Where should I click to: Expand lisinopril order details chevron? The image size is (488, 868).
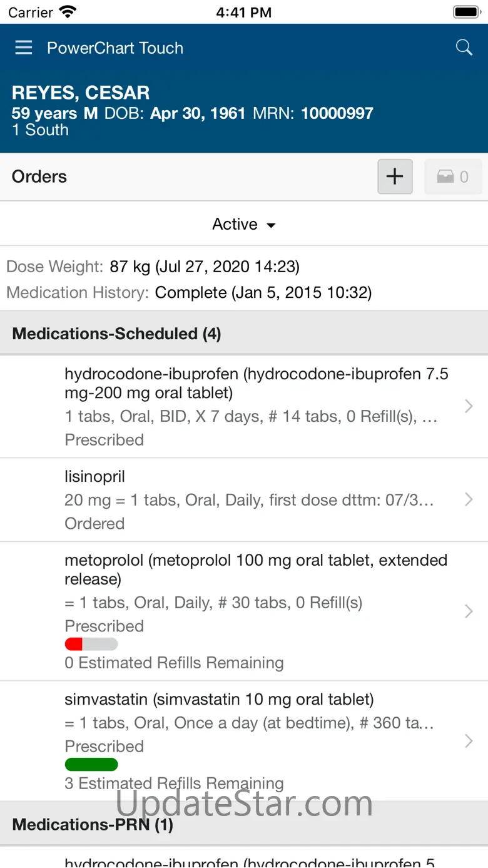pos(469,499)
